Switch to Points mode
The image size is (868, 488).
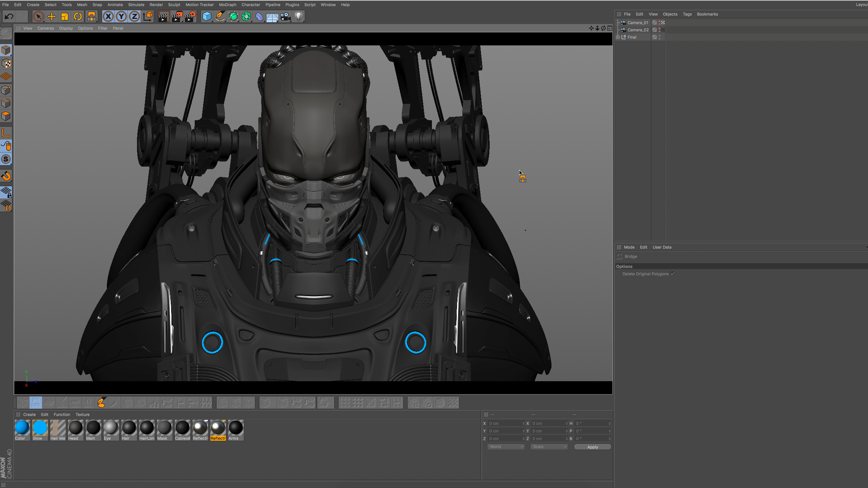6,90
